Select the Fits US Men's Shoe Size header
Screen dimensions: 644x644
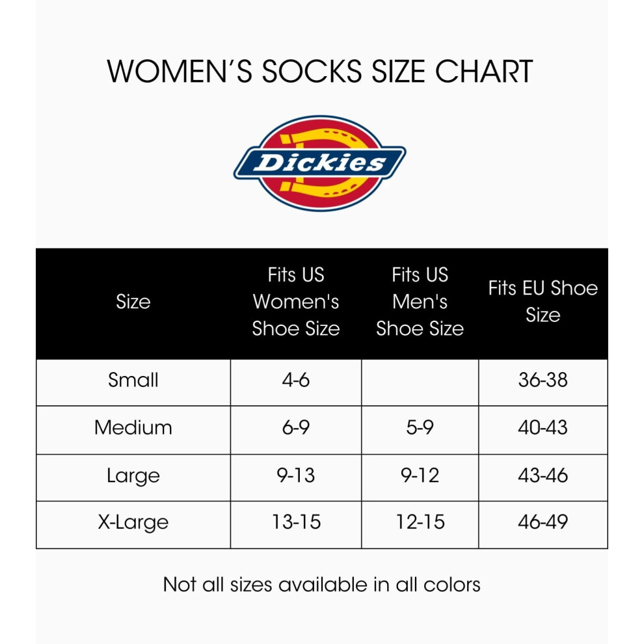pyautogui.click(x=420, y=302)
